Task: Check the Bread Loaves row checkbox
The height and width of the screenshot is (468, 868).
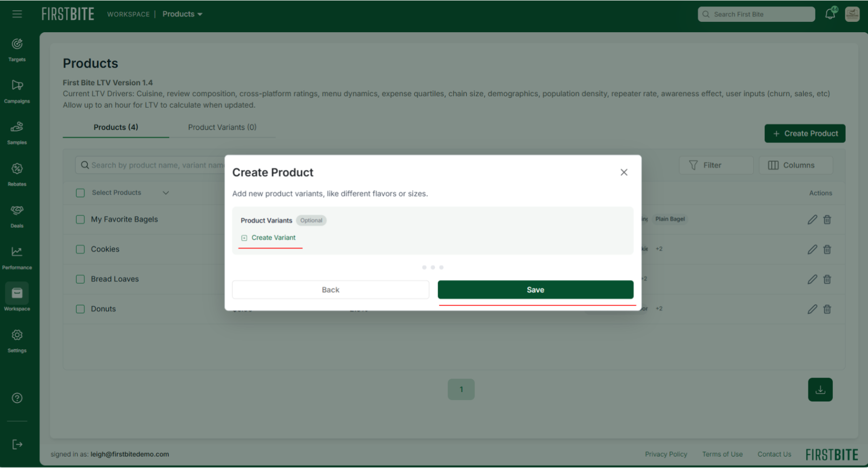Action: click(80, 279)
